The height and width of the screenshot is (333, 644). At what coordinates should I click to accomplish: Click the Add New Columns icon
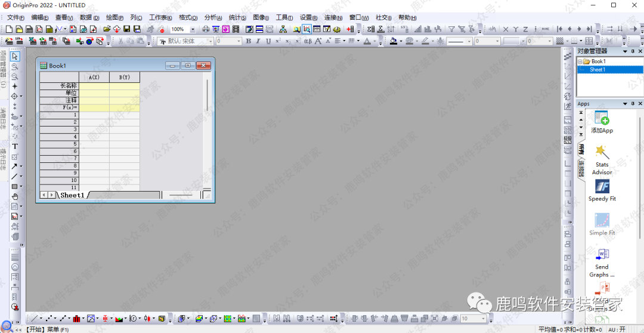point(350,29)
